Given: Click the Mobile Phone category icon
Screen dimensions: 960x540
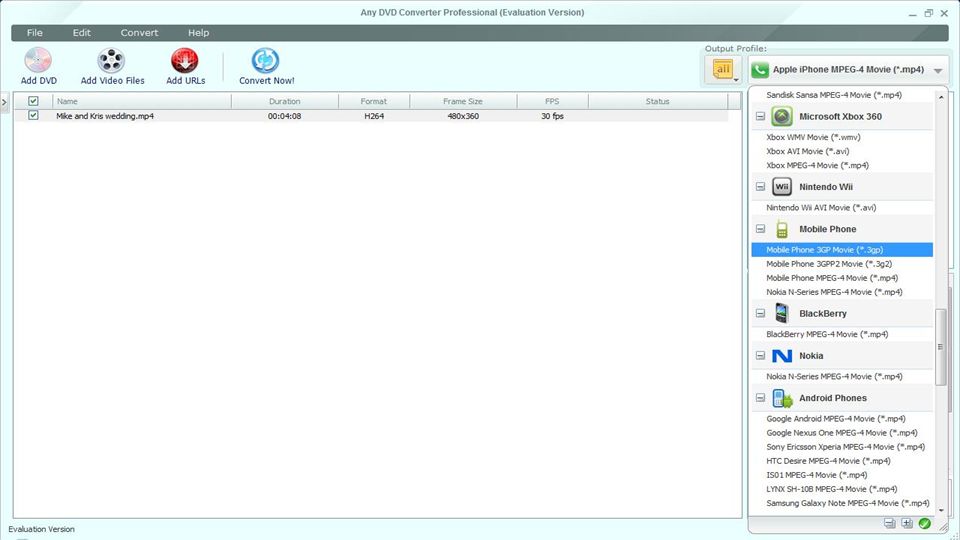Looking at the screenshot, I should tap(782, 229).
